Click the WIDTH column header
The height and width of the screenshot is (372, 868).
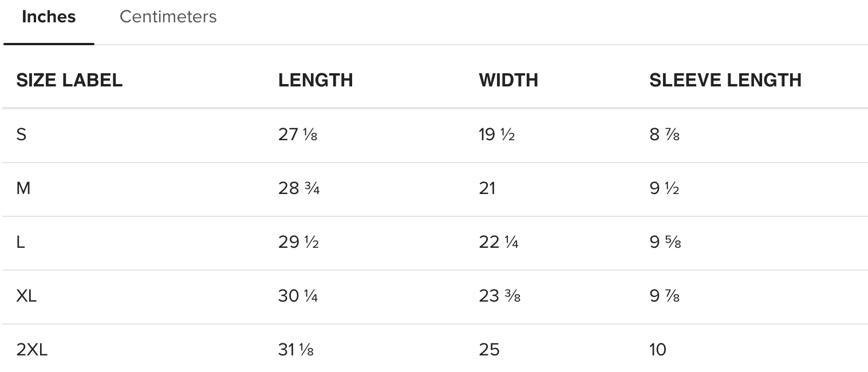[508, 81]
